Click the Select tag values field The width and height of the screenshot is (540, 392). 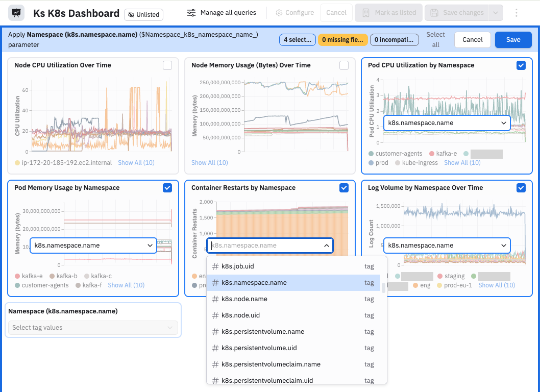tap(93, 328)
